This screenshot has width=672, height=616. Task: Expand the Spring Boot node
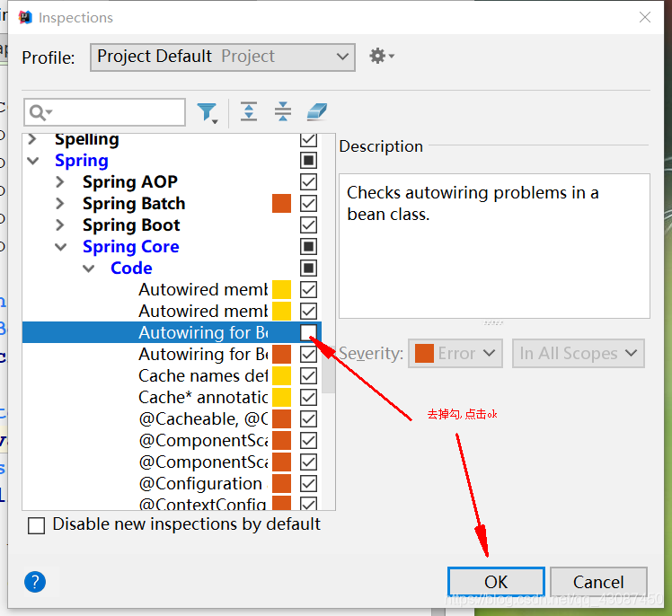60,224
